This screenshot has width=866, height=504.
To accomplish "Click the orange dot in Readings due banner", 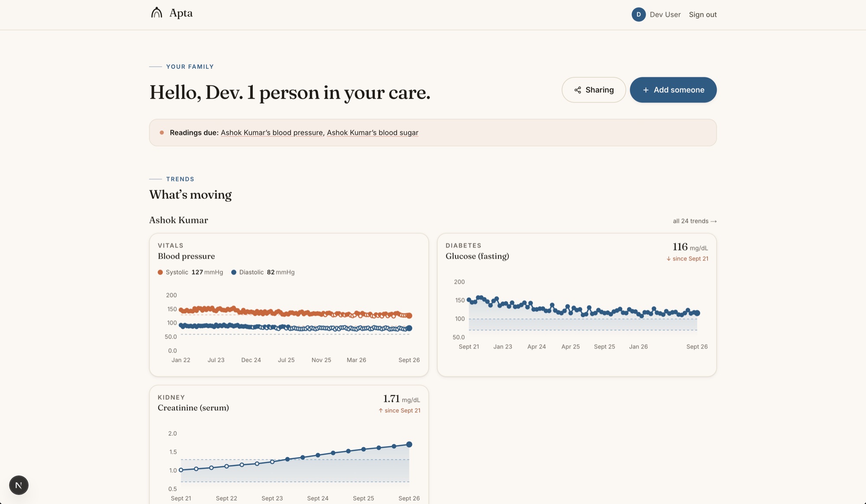I will point(162,132).
